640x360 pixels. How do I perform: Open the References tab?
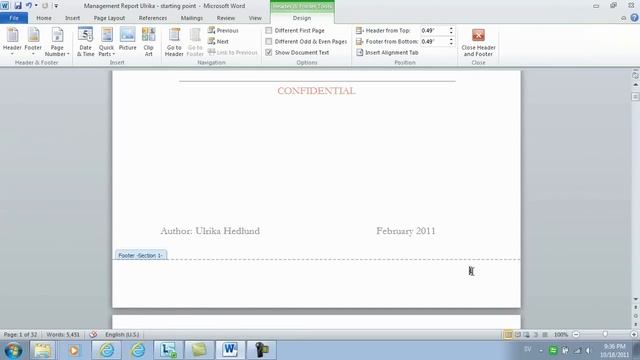click(x=153, y=18)
